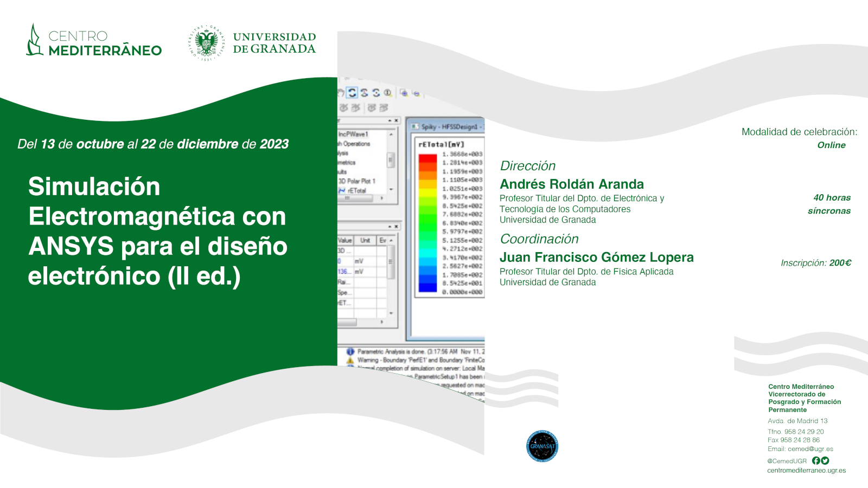This screenshot has height=488, width=868.
Task: Open the Twitter icon near @CemedUGR
Action: pos(825,461)
